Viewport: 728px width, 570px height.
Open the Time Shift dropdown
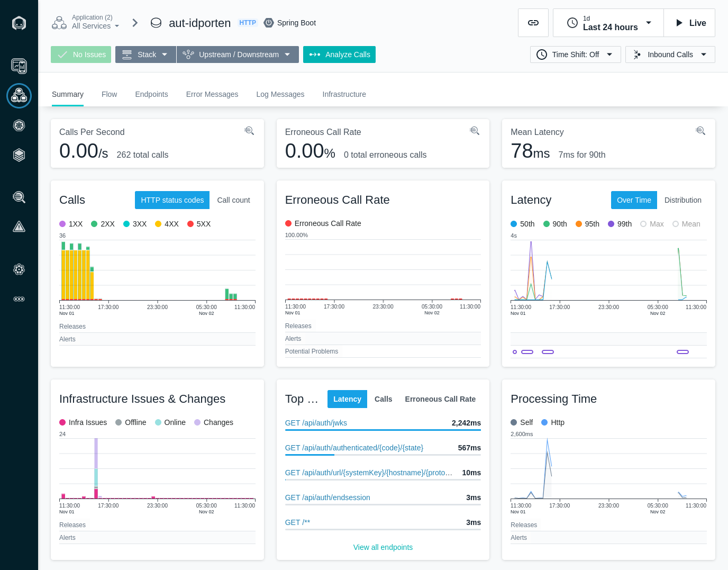pos(576,55)
